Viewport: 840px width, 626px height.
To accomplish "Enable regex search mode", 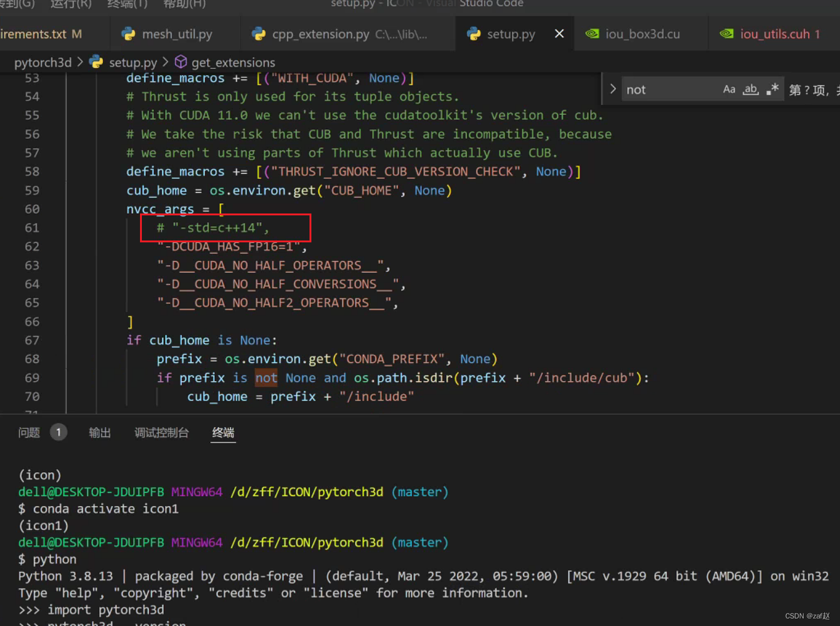I will click(x=772, y=89).
